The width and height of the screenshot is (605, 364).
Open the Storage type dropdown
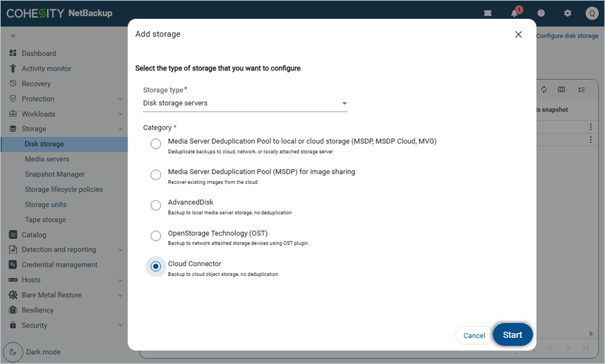(x=245, y=103)
